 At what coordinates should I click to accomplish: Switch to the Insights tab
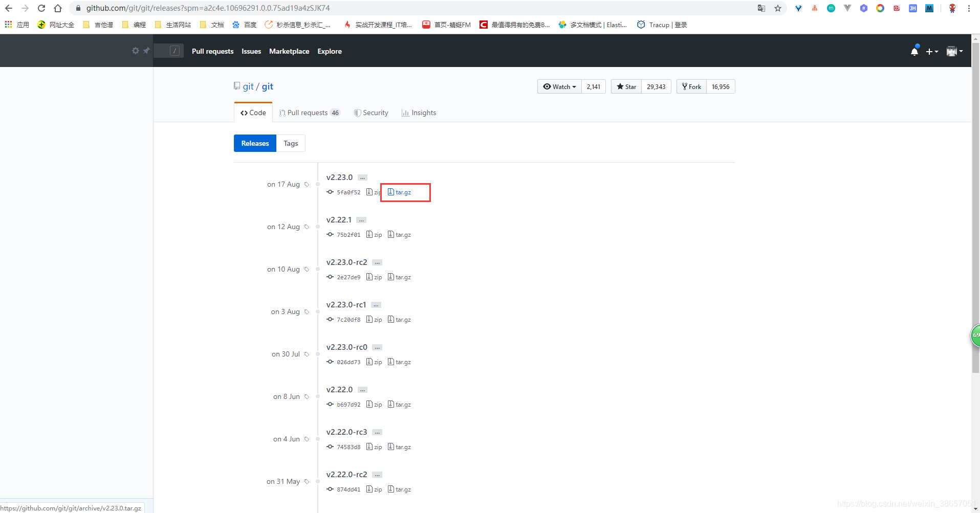pos(419,113)
